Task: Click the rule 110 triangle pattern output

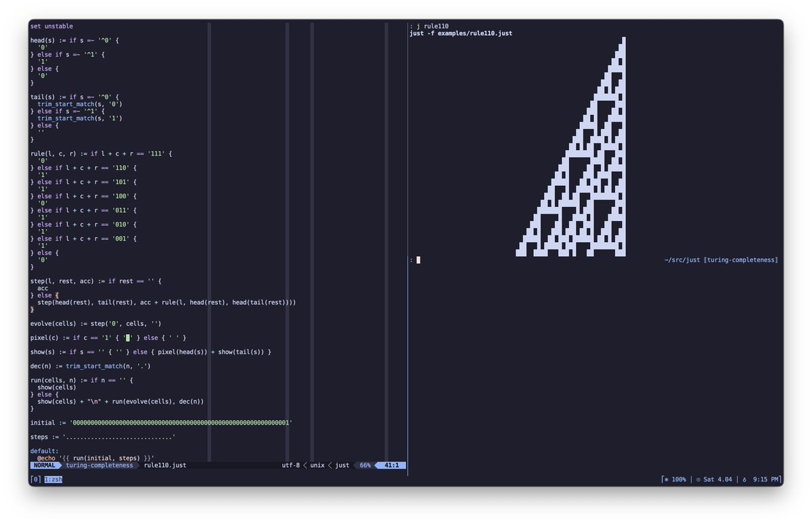Action: click(571, 147)
